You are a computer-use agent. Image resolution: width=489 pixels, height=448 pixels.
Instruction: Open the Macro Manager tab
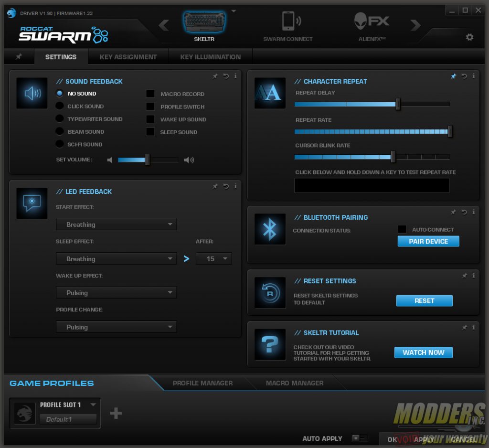295,383
